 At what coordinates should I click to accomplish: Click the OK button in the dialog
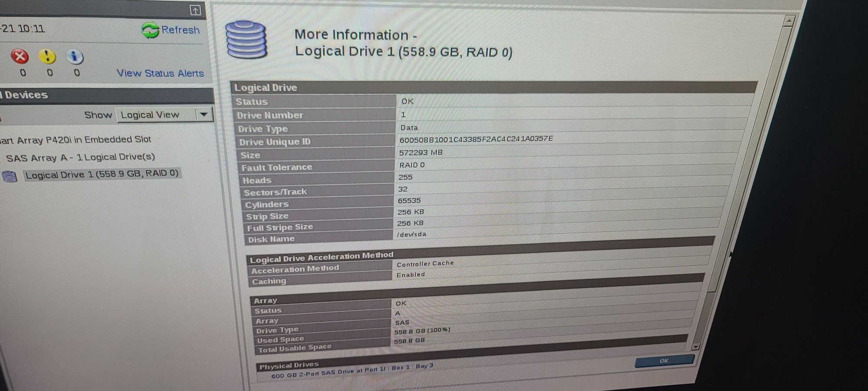point(664,361)
